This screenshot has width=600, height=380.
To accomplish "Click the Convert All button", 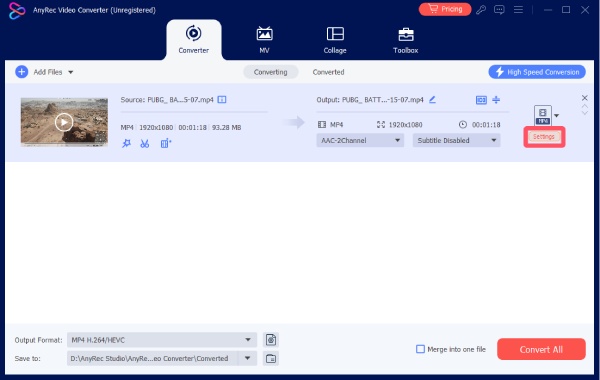I will pos(541,349).
